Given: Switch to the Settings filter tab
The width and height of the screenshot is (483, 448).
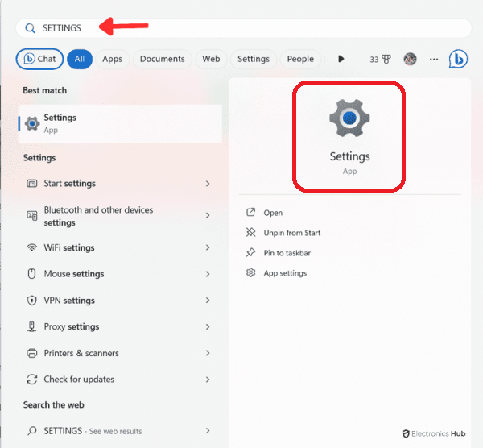Looking at the screenshot, I should coord(254,59).
